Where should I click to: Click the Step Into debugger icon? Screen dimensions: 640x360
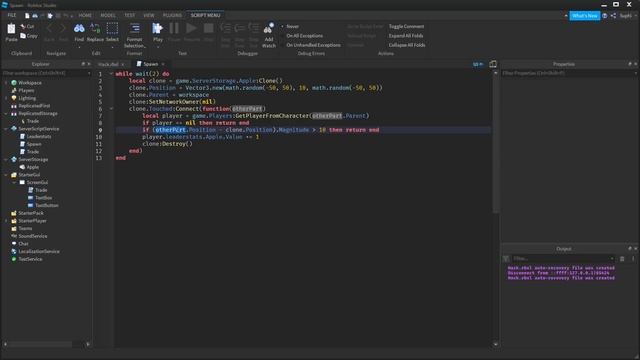click(225, 28)
